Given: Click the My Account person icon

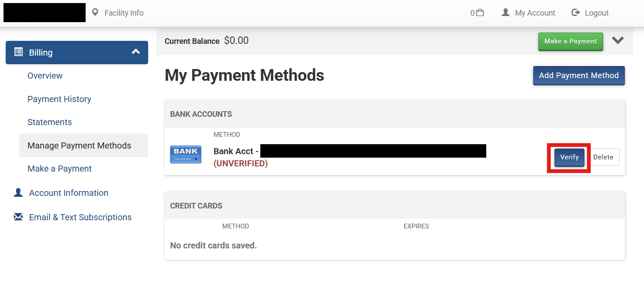Looking at the screenshot, I should (505, 13).
